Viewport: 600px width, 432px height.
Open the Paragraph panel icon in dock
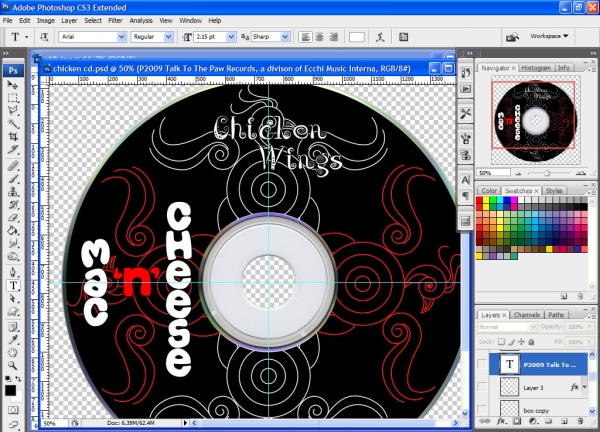(x=466, y=196)
